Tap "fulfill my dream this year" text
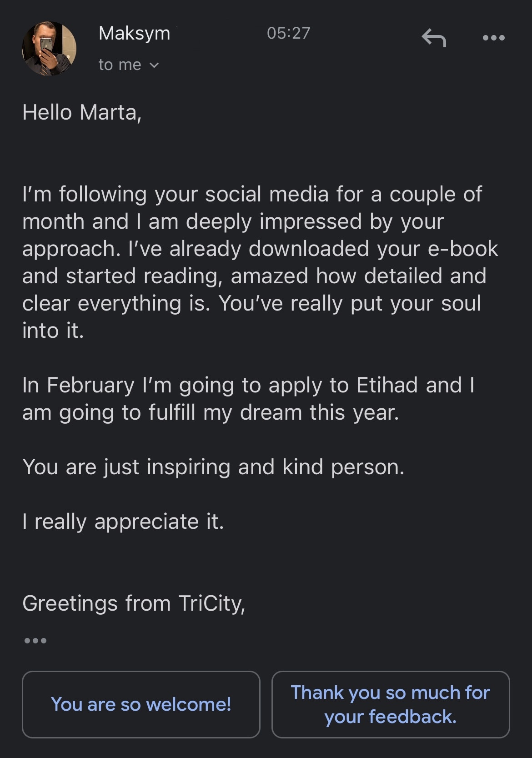The width and height of the screenshot is (532, 758). tap(273, 412)
